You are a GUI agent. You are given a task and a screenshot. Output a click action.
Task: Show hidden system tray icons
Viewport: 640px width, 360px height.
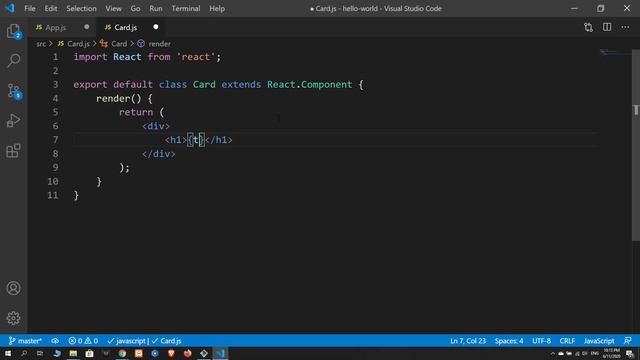pyautogui.click(x=553, y=353)
